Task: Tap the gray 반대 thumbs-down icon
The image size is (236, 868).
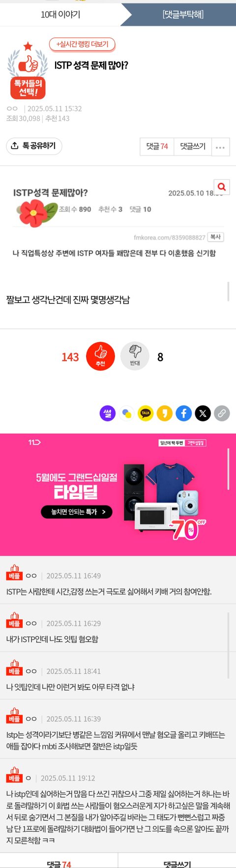Action: pyautogui.click(x=135, y=356)
